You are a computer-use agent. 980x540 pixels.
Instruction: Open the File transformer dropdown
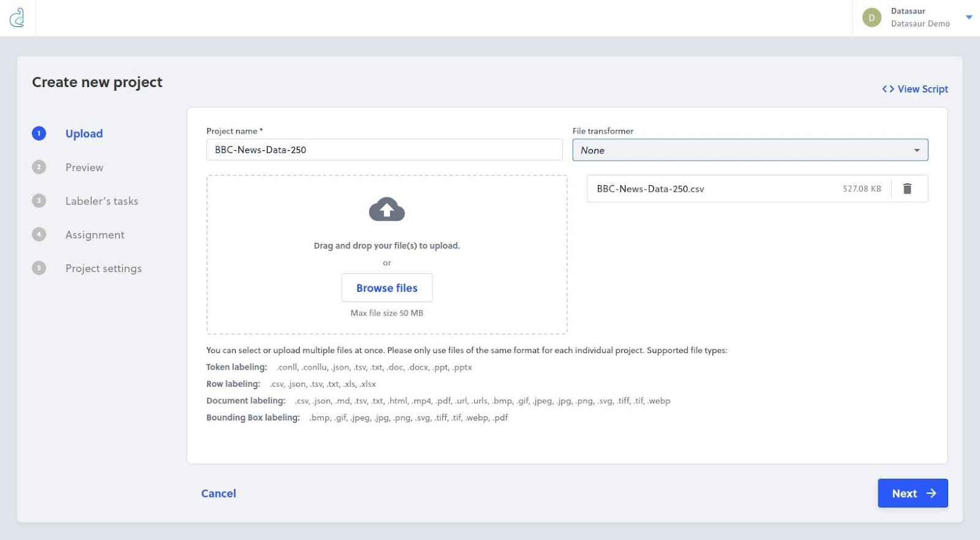[750, 150]
